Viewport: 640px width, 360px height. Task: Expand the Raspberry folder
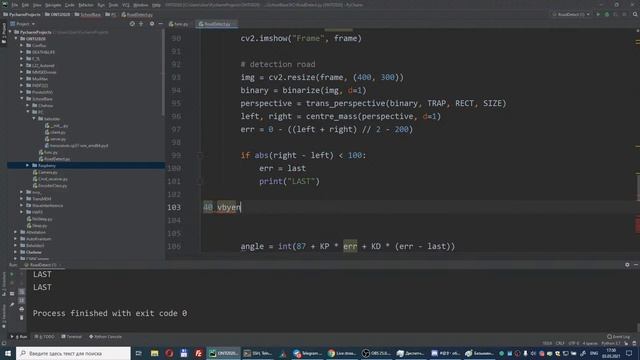28,165
